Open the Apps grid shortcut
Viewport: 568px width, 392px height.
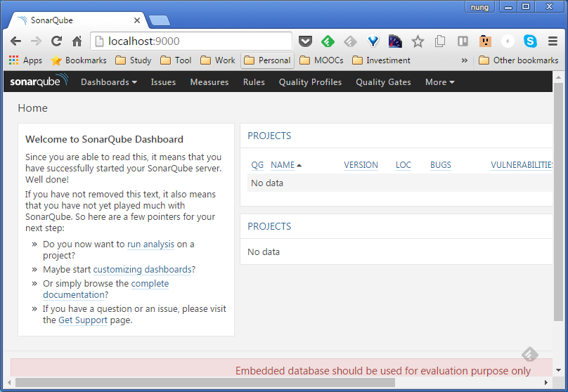coord(25,60)
